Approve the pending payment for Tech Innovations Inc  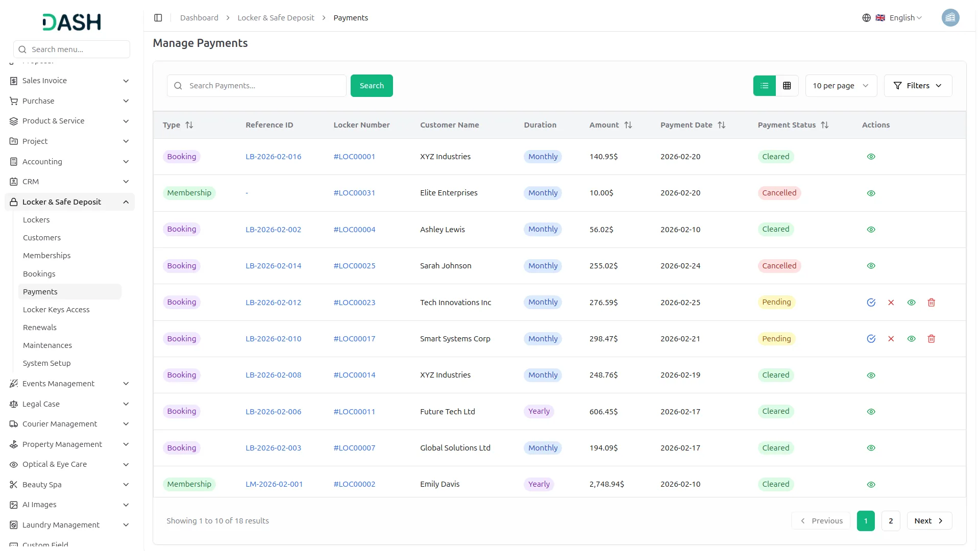[871, 302]
